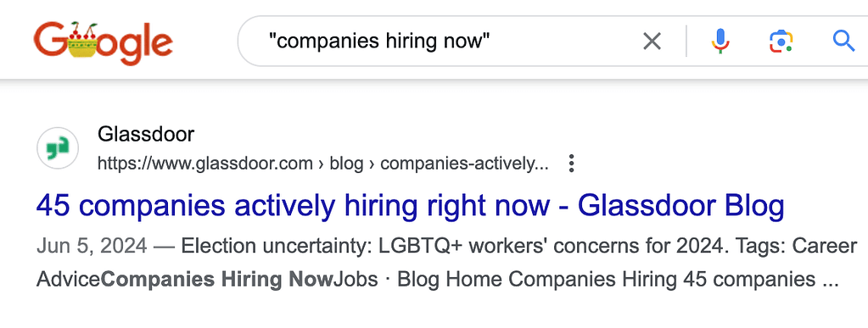Click the "Glassdoor Blog" part of the title

680,205
